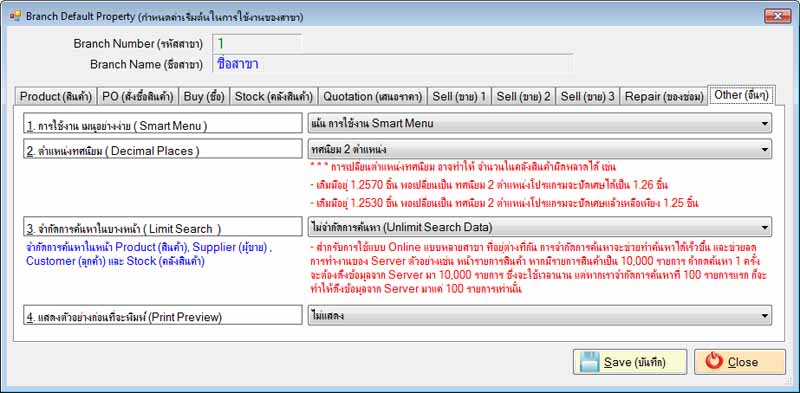The width and height of the screenshot is (800, 393).
Task: Switch to the Sell (ขาย) 2 tab
Action: pyautogui.click(x=523, y=96)
